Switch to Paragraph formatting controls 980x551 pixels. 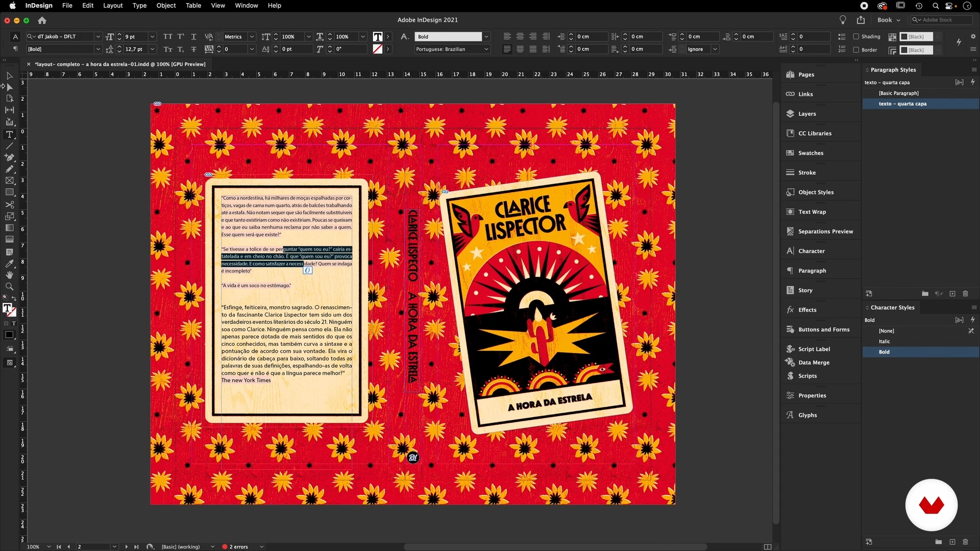tap(15, 49)
